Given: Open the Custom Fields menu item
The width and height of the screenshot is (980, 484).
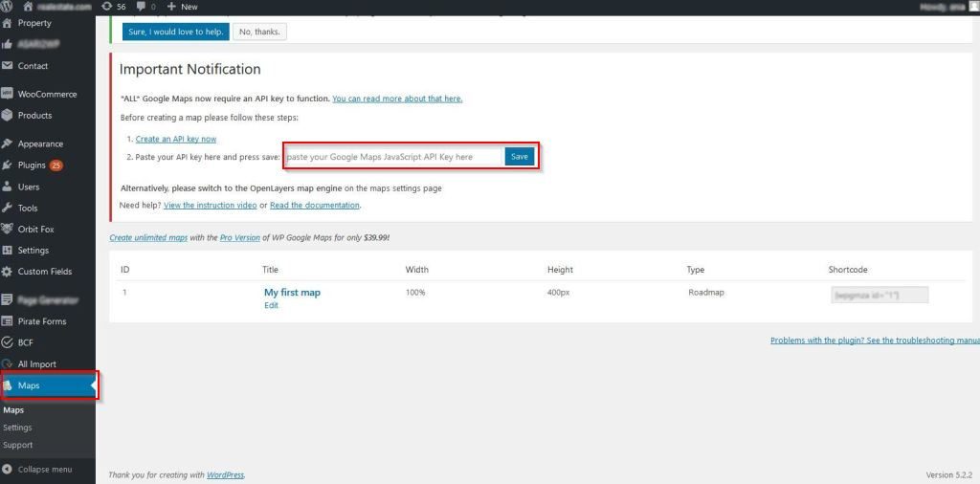Looking at the screenshot, I should [x=44, y=272].
